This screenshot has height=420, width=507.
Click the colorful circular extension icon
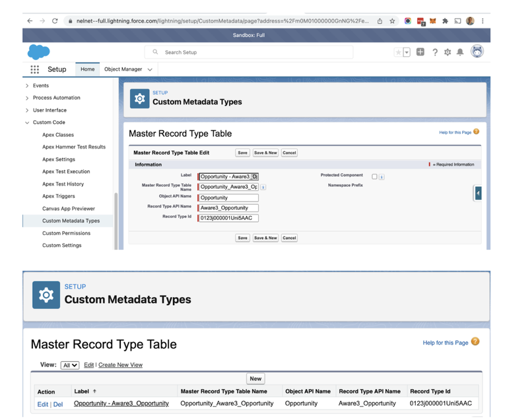408,21
